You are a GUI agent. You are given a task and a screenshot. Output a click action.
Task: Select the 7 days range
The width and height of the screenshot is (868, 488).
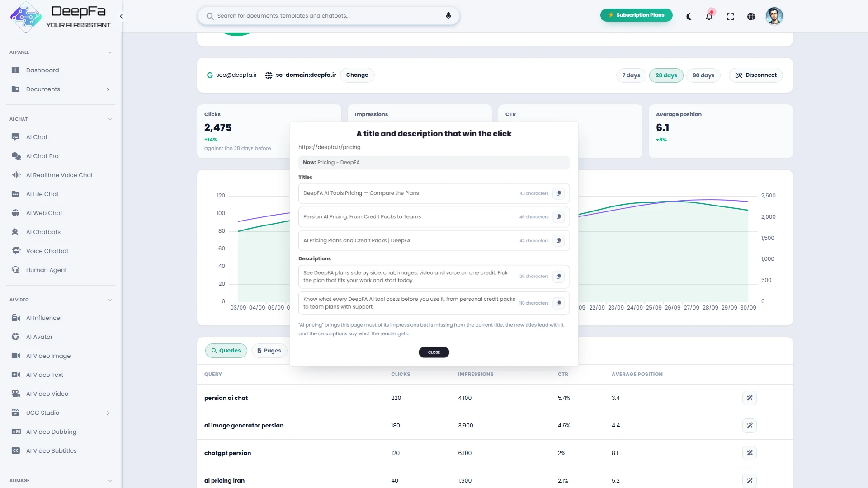[x=631, y=75]
